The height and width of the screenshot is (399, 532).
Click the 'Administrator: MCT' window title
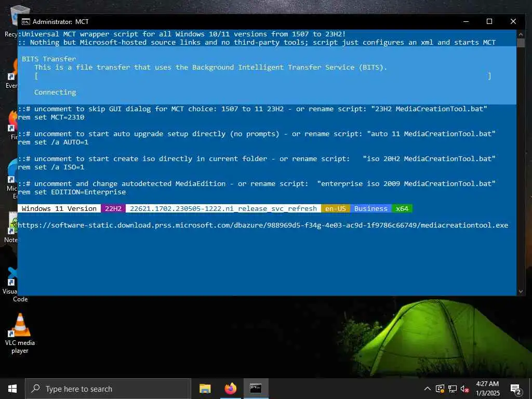tap(61, 22)
